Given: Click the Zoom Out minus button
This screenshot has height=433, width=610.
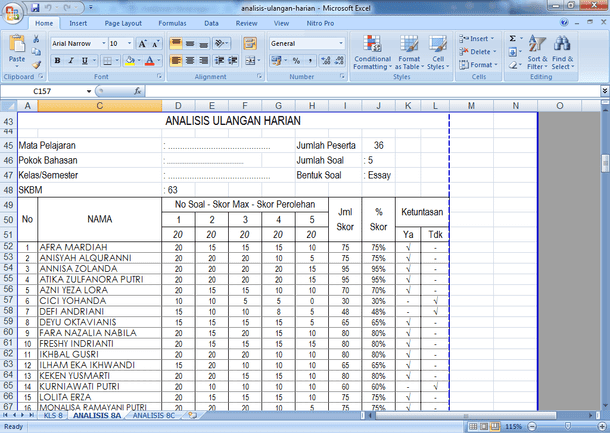Looking at the screenshot, I should pyautogui.click(x=532, y=427).
